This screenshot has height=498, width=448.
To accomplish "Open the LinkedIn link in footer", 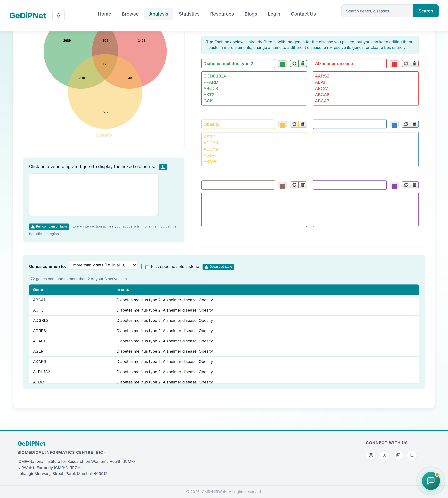I will (x=398, y=455).
